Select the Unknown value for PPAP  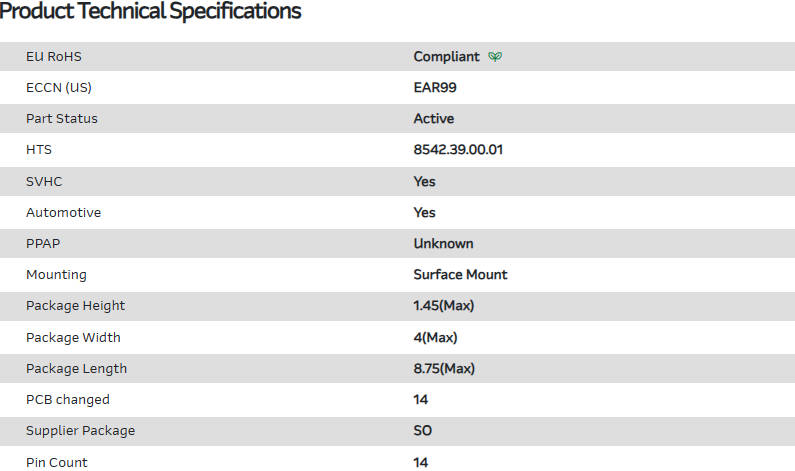443,244
